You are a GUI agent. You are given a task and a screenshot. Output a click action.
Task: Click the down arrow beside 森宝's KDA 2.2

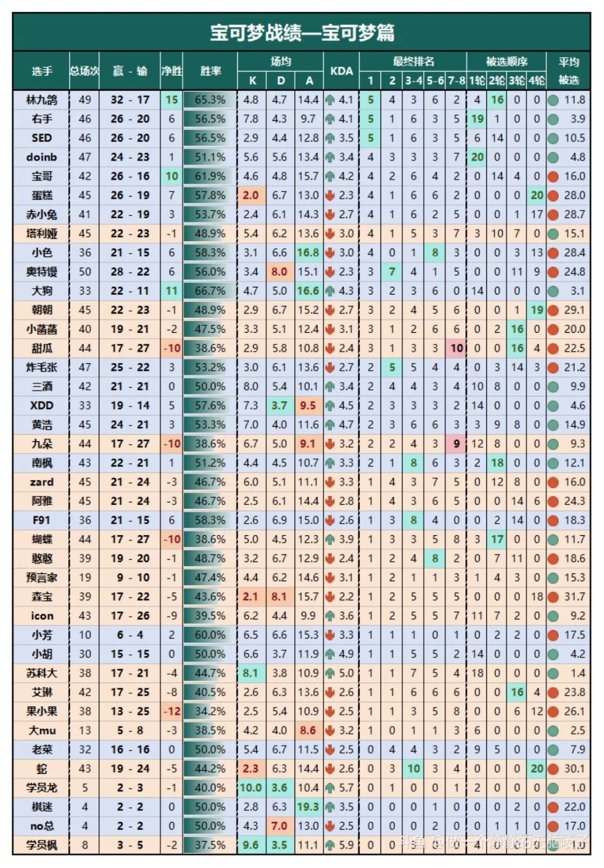tap(330, 597)
